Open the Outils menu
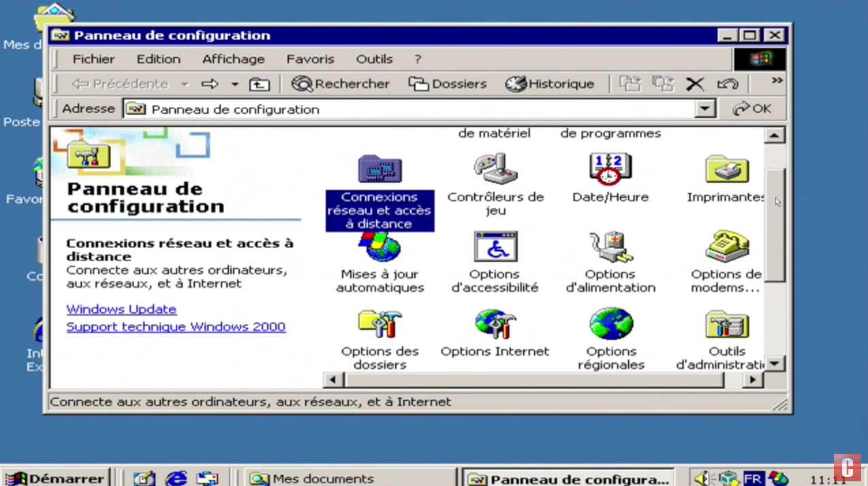This screenshot has width=868, height=486. 374,59
